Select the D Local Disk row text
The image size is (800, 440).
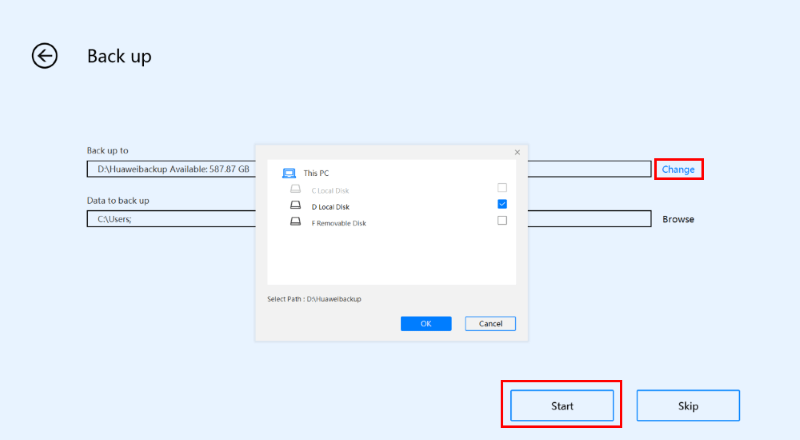pos(331,207)
